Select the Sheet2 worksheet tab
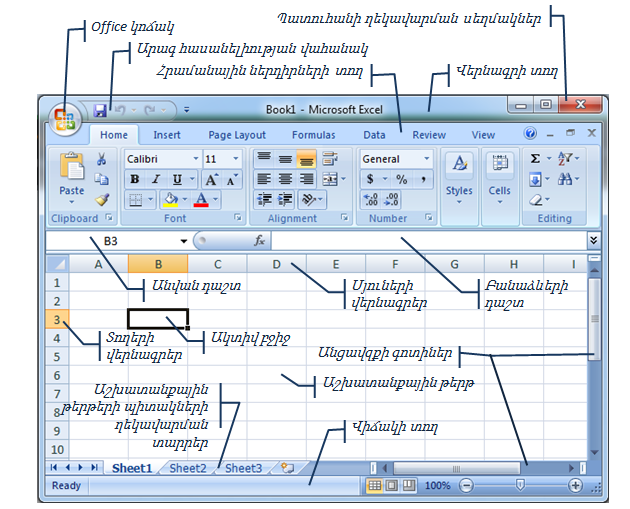Image resolution: width=630 pixels, height=509 pixels. tap(187, 467)
